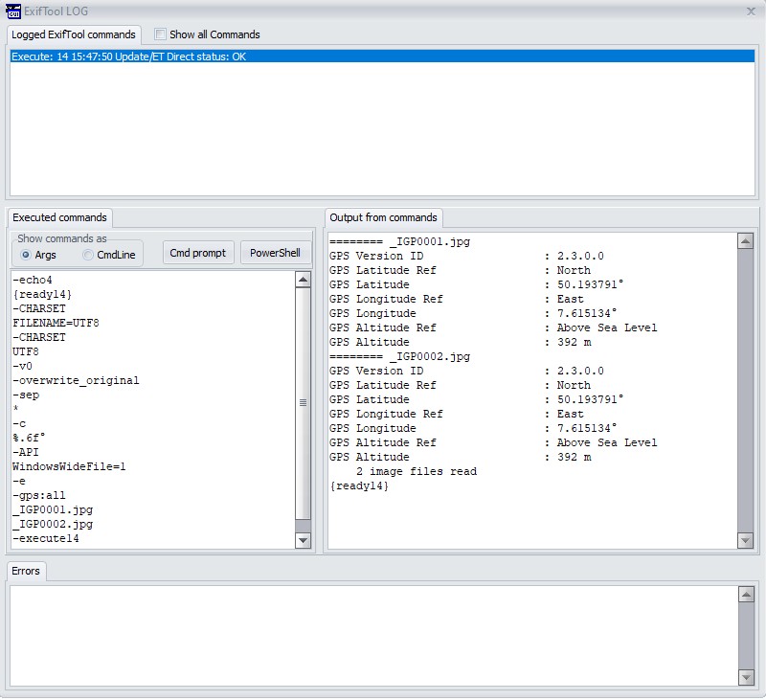This screenshot has height=700, width=766.
Task: Click the Errors panel scroll up arrow
Action: coord(746,594)
